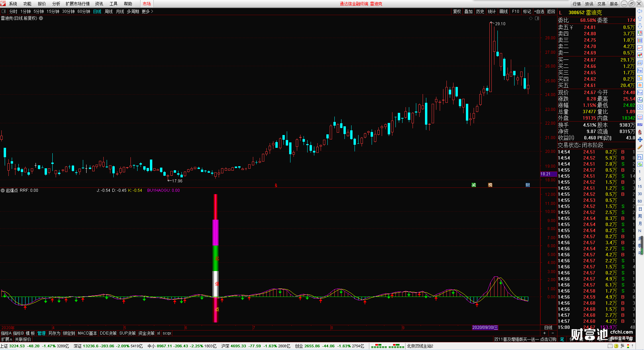Open the colored grid table icon in sidebar

(x=640, y=41)
